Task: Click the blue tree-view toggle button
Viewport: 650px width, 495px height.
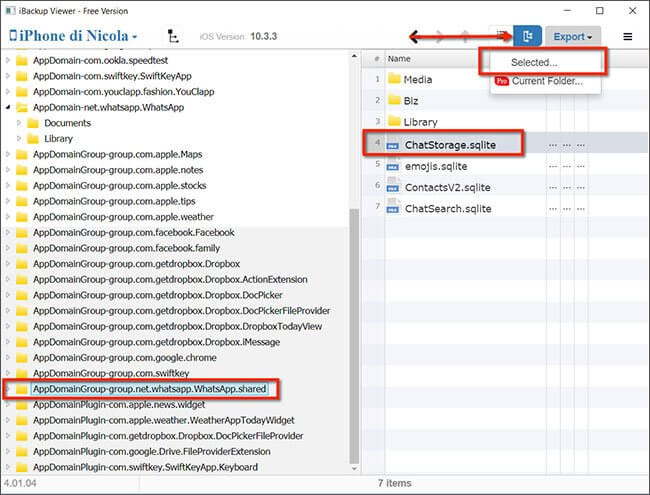Action: [527, 36]
